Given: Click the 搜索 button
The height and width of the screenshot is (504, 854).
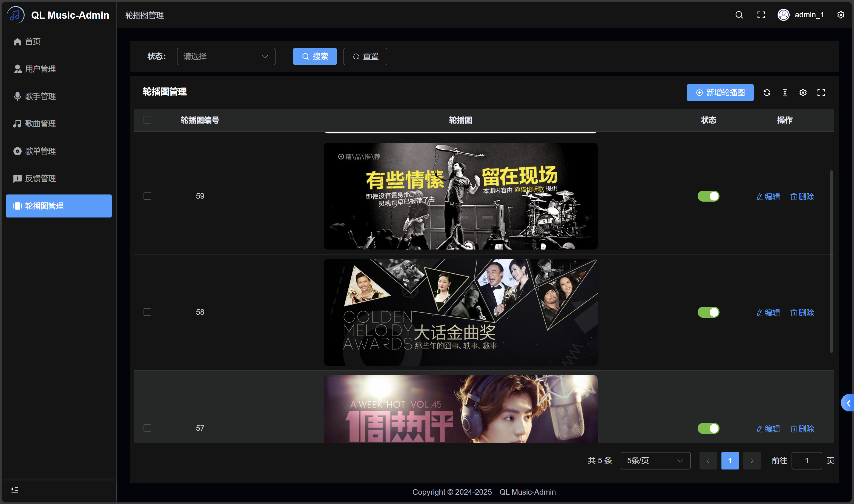Looking at the screenshot, I should 315,56.
